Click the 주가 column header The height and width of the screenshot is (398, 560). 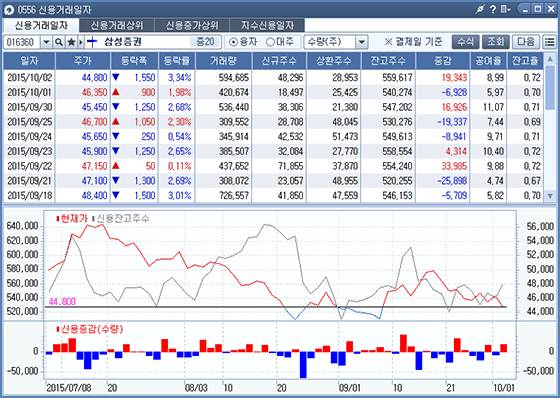[83, 61]
